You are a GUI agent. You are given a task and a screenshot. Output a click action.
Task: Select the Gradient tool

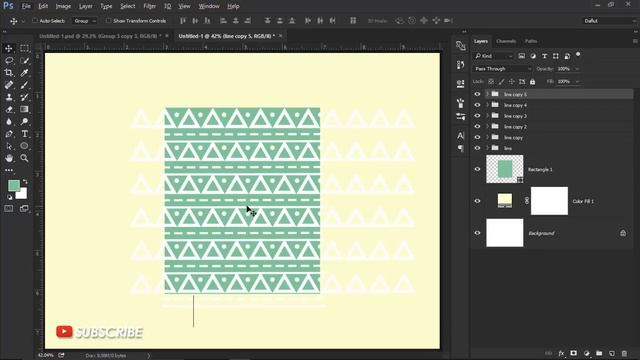point(24,109)
